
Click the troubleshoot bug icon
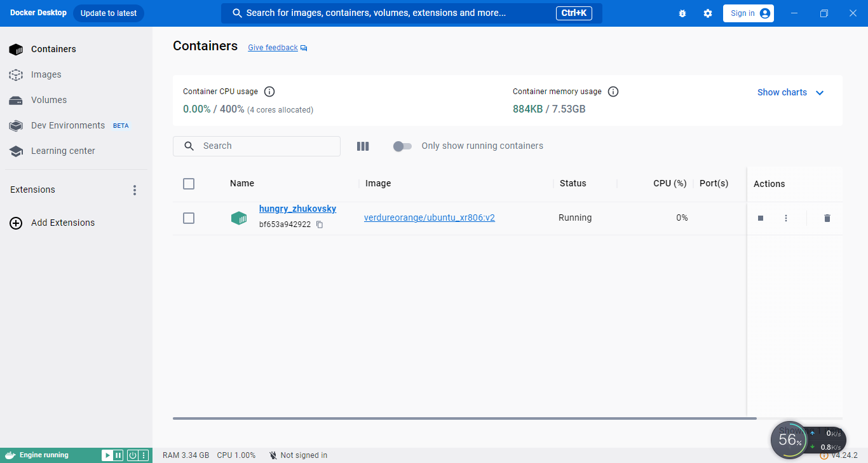[x=682, y=13]
